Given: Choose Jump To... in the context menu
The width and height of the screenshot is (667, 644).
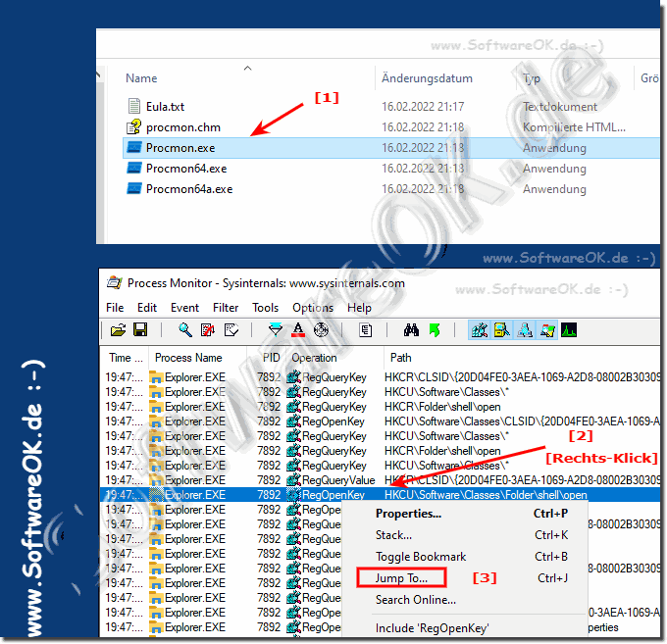Looking at the screenshot, I should 465,578.
